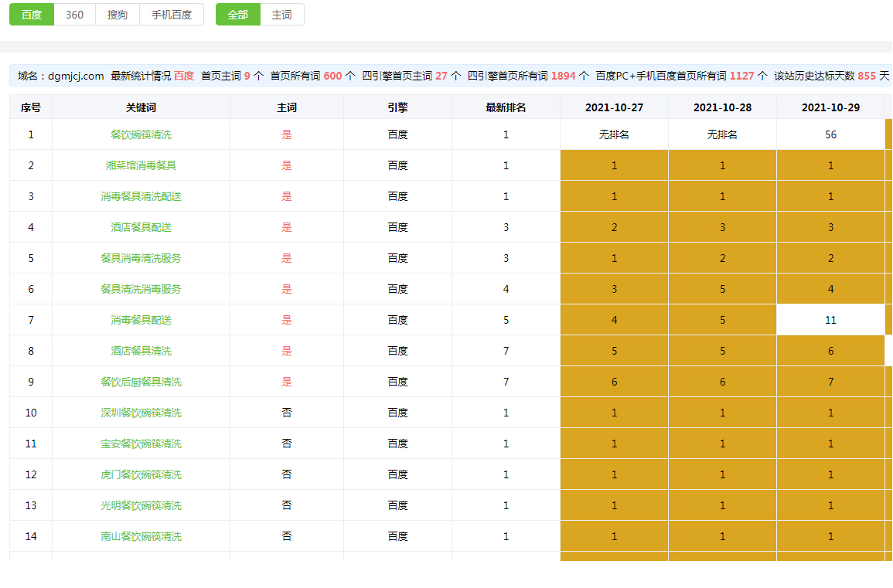Screen dimensions: 893x588
Task: Click rank 56 cell for 餐饮碗筷清洗
Action: coord(830,134)
